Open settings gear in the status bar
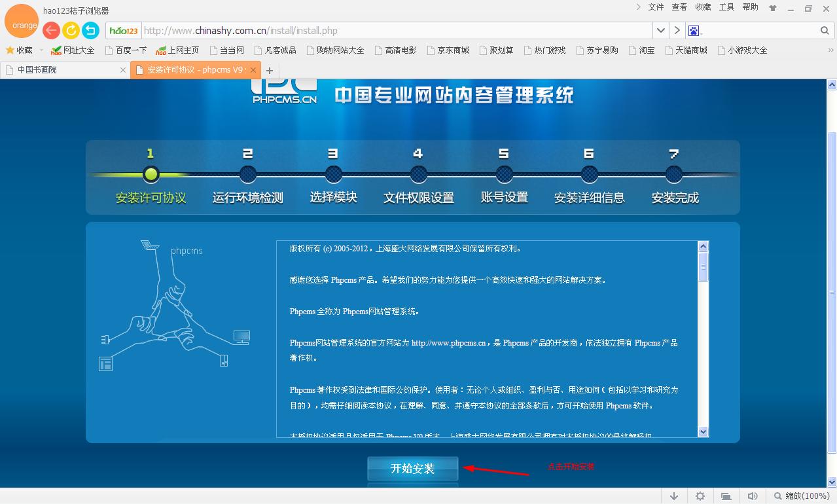The width and height of the screenshot is (837, 504). [x=700, y=496]
